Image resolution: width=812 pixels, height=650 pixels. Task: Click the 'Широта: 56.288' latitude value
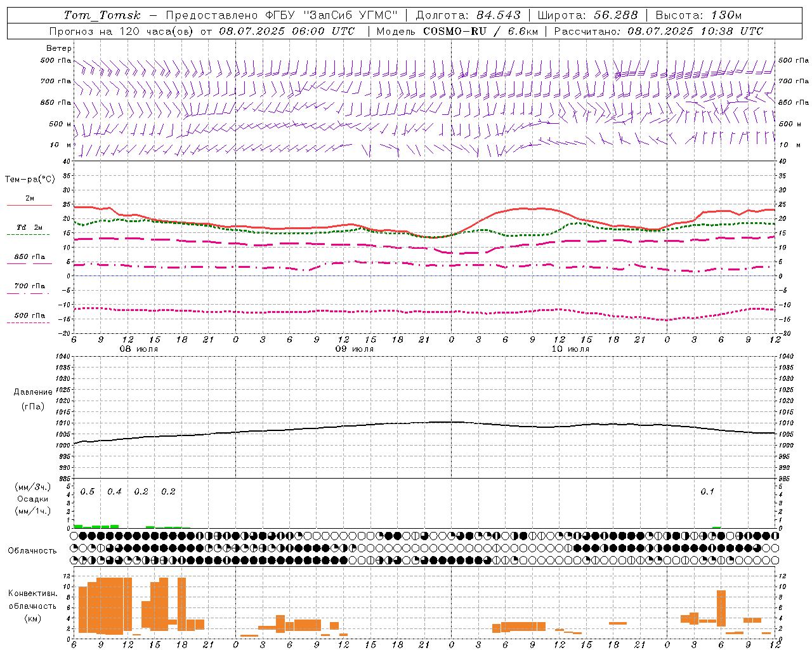(x=587, y=15)
